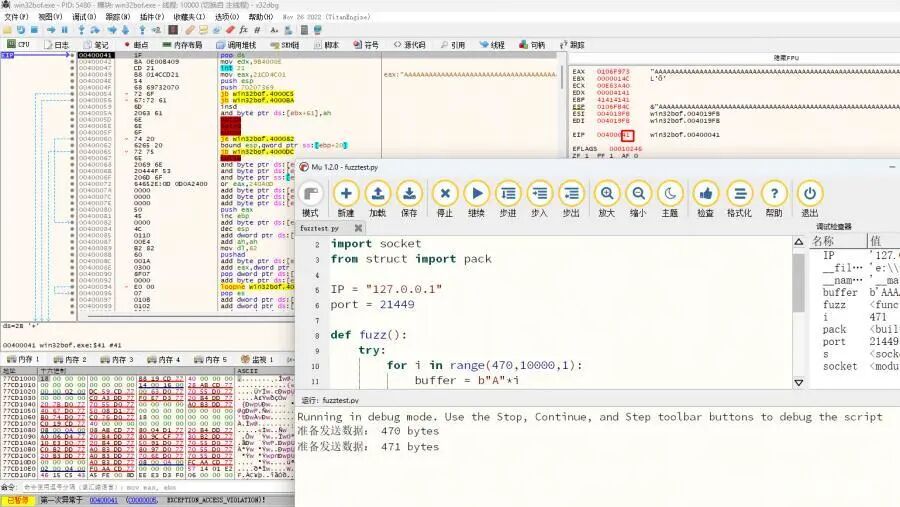Click the Step Out (步出) button in Mu
The image size is (900, 507).
click(571, 199)
